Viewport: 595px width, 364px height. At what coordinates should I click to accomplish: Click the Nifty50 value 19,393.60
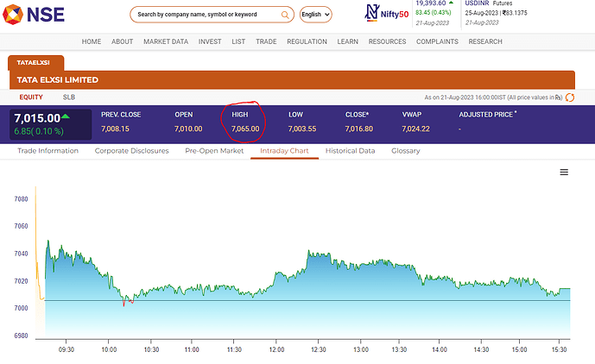click(431, 3)
